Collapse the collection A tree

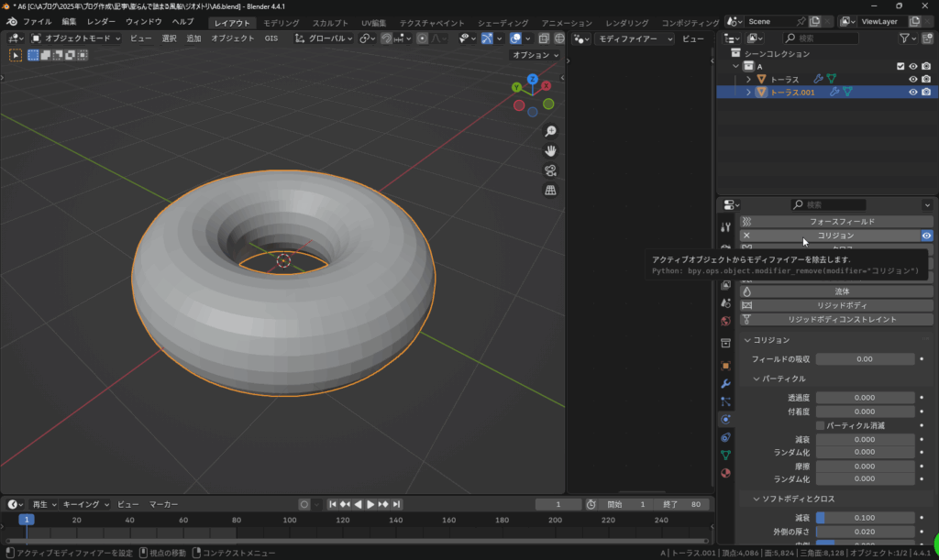[x=736, y=66]
